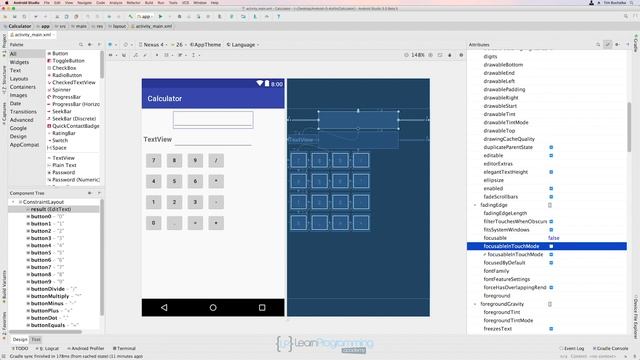Click the zoom in icon right of 148%
The image size is (640, 360).
coord(430,55)
